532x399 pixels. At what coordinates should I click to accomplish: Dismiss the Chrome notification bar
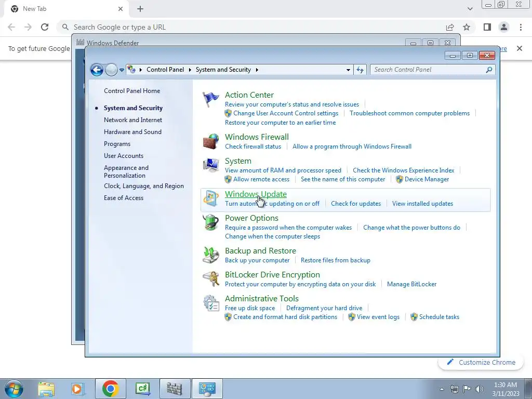520,48
